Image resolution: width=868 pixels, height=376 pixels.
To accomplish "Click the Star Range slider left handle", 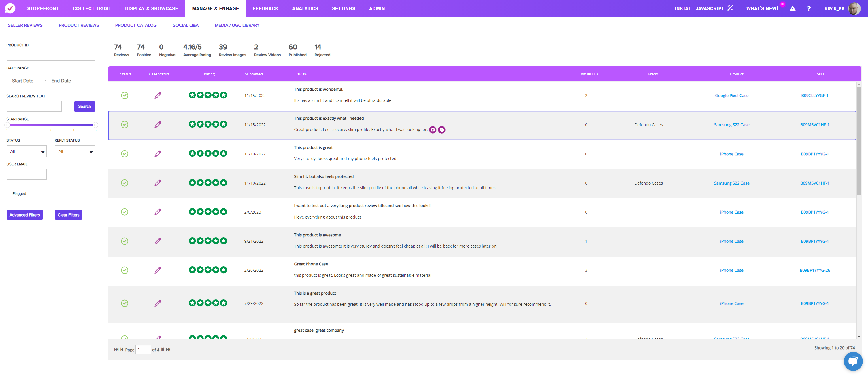I will (7, 125).
